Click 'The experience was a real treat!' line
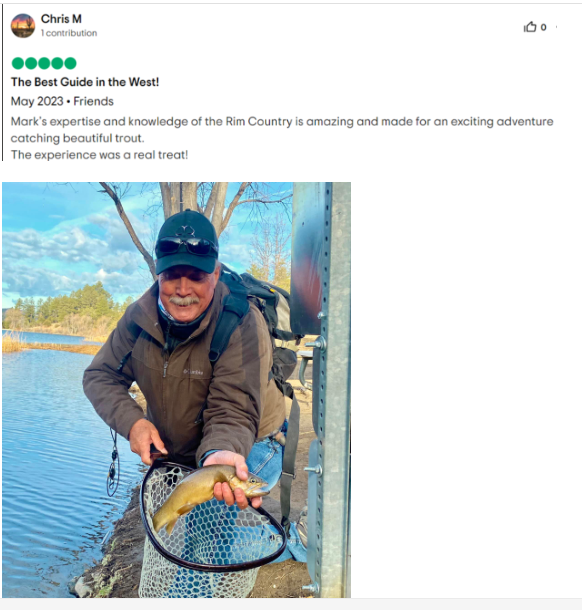 [99, 155]
